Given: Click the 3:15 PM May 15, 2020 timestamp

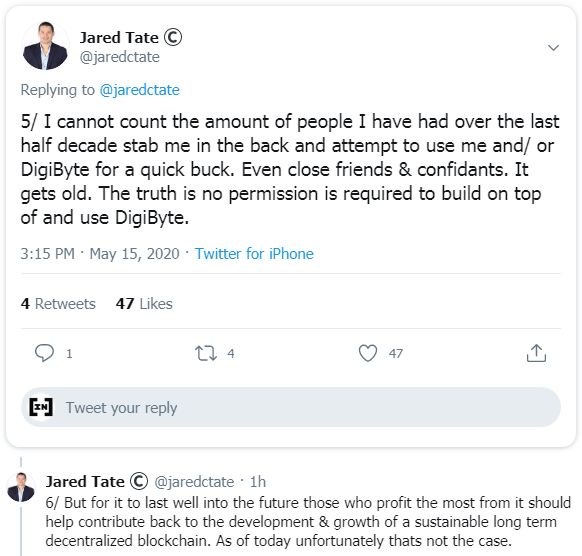Looking at the screenshot, I should pyautogui.click(x=100, y=254).
